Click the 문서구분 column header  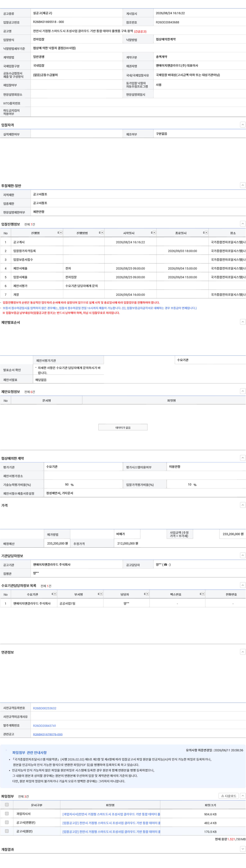[36, 805]
